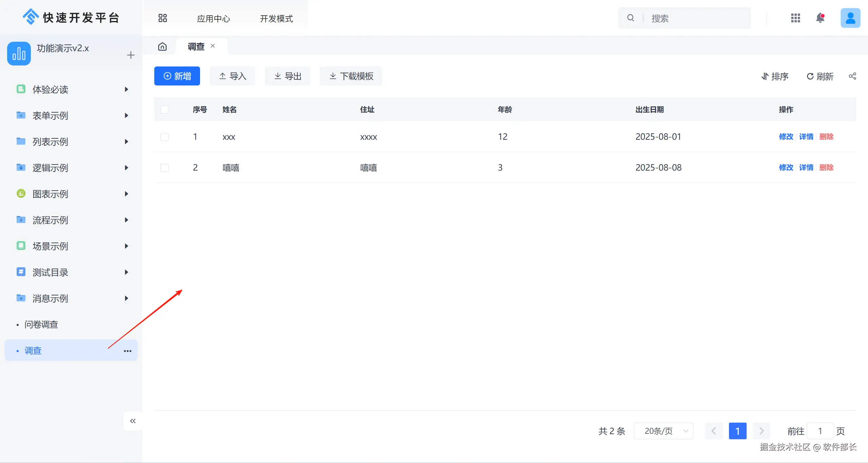
Task: Click the blue 新增 button
Action: [177, 76]
